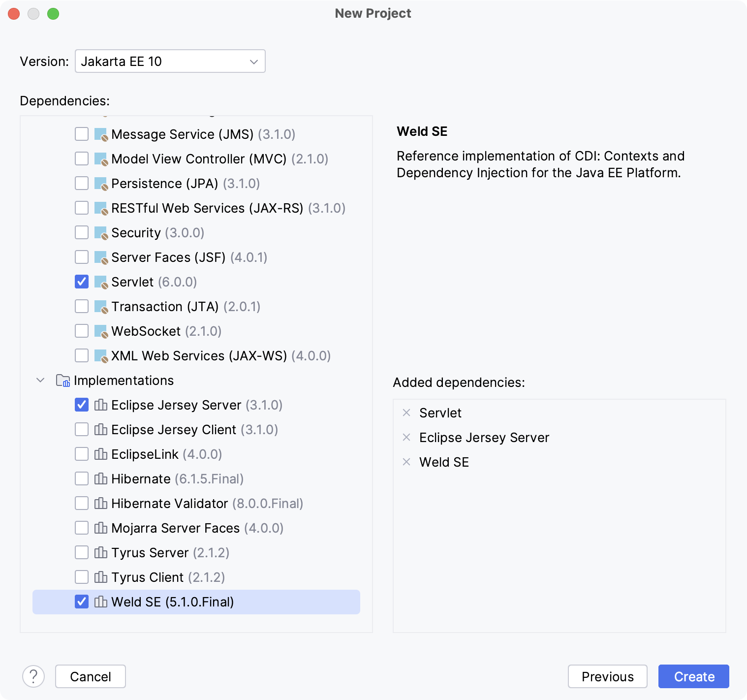Screen dimensions: 747x700
Task: Tick the WebSocket dependency checkbox
Action: click(82, 331)
